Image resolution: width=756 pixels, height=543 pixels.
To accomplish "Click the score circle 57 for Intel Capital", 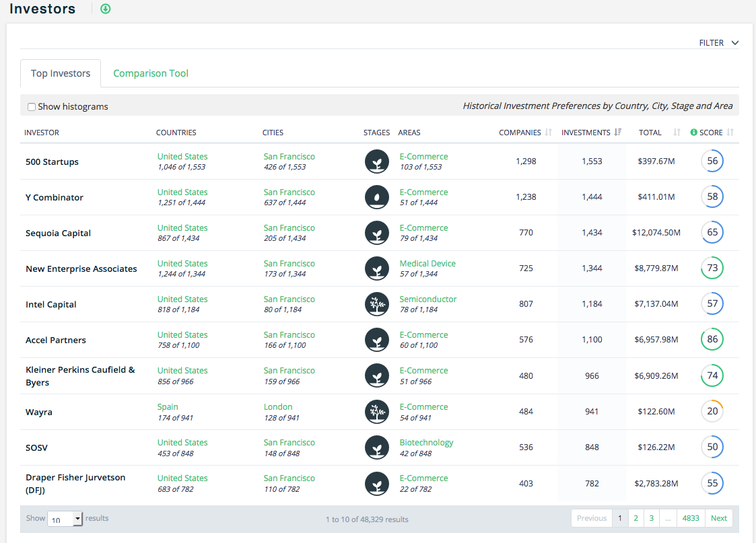I will pos(712,303).
